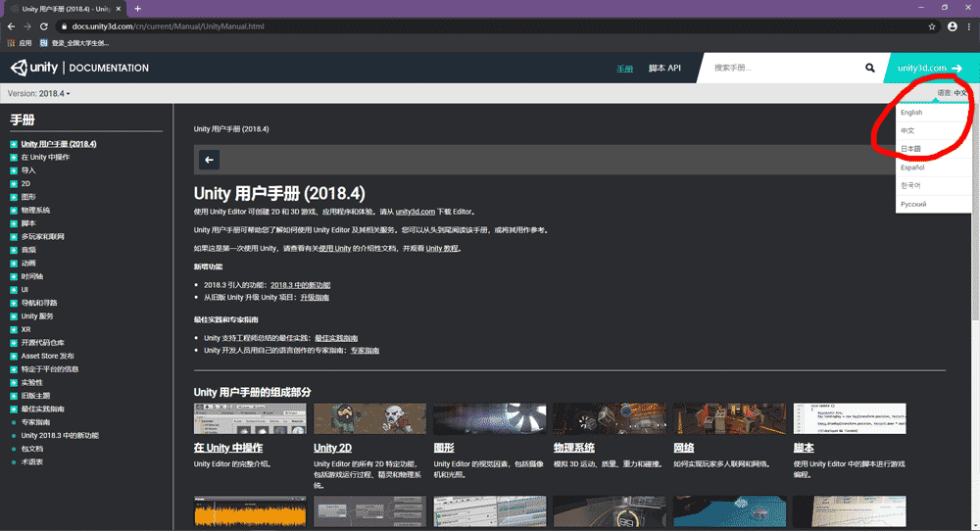Click the padlock site info icon
Image resolution: width=980 pixels, height=531 pixels.
(64, 26)
